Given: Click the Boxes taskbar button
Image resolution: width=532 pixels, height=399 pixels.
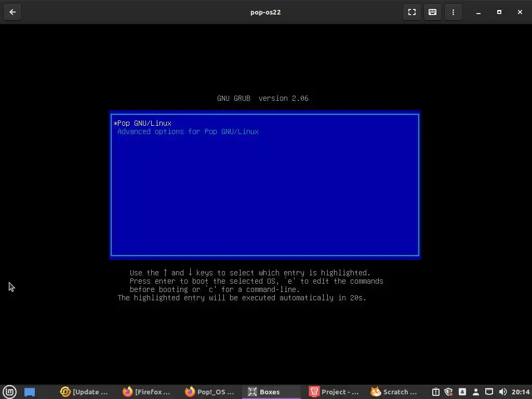Looking at the screenshot, I should pos(271,392).
